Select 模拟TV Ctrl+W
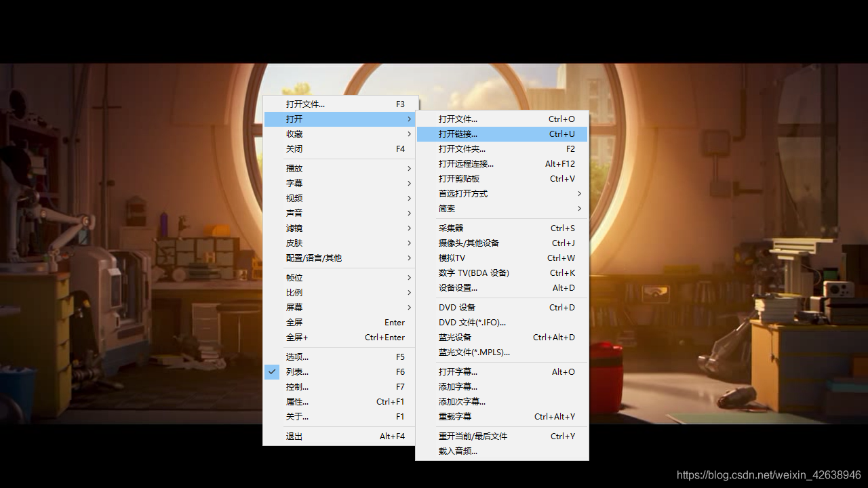The height and width of the screenshot is (488, 868). (x=502, y=258)
